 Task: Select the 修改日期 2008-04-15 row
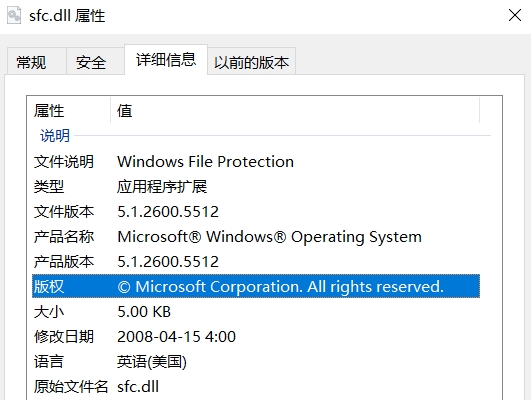coord(256,337)
